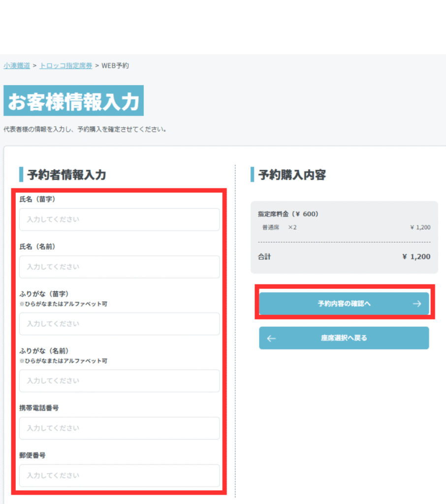Screen dimensions: 446x504
Task: Navigate to トロッコ指定席券 breadcrumb link
Action: coord(66,65)
